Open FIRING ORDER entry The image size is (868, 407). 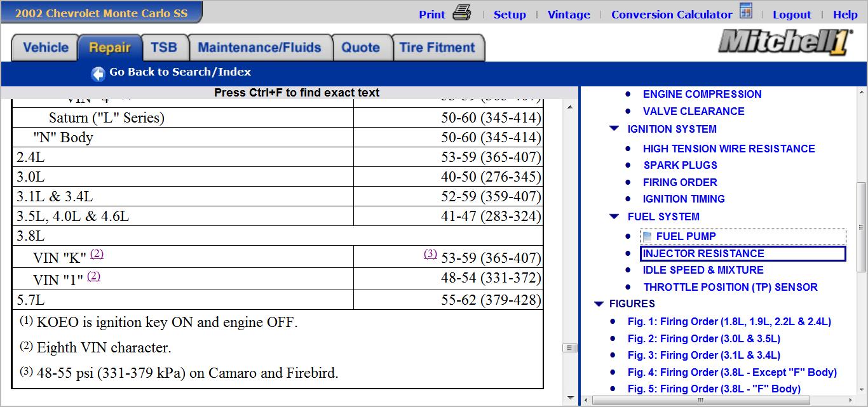[680, 182]
